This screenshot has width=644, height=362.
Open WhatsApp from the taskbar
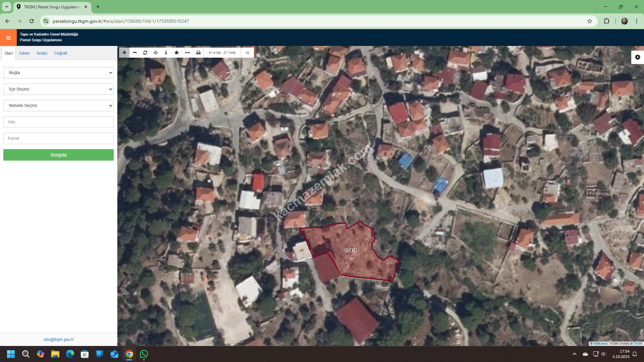tap(144, 354)
